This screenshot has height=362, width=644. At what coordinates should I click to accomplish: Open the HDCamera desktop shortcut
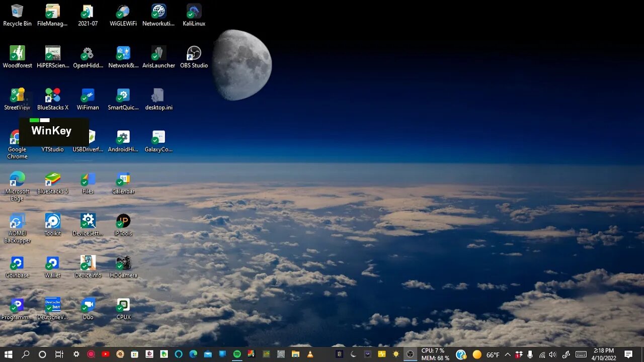123,267
